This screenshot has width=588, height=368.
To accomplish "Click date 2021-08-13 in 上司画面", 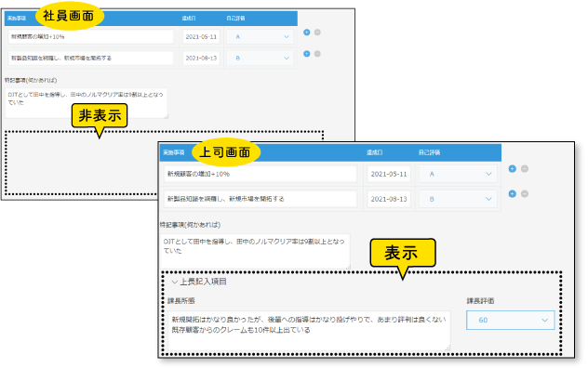I will [389, 199].
